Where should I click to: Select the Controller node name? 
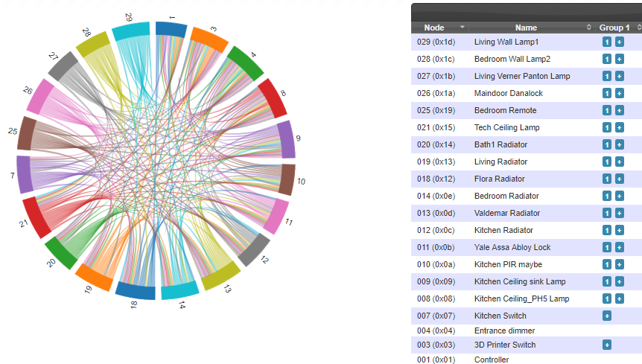(492, 360)
